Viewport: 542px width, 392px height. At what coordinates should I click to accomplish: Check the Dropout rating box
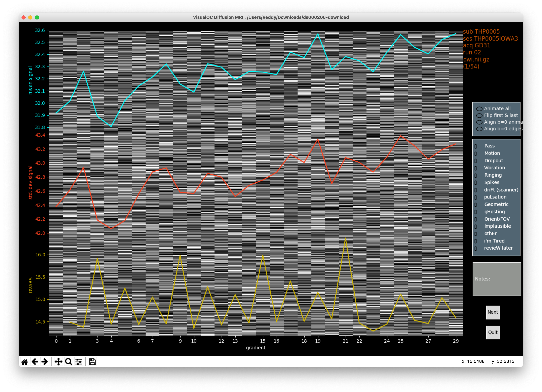coord(476,161)
